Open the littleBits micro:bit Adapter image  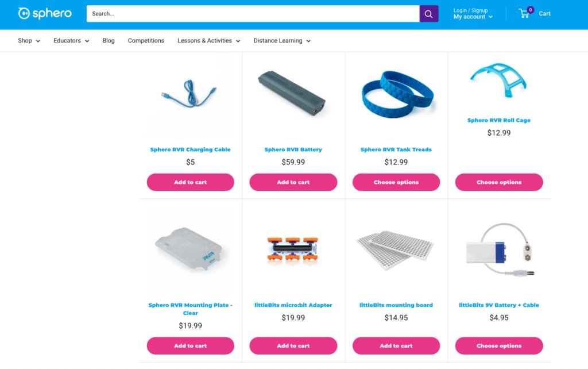293,251
